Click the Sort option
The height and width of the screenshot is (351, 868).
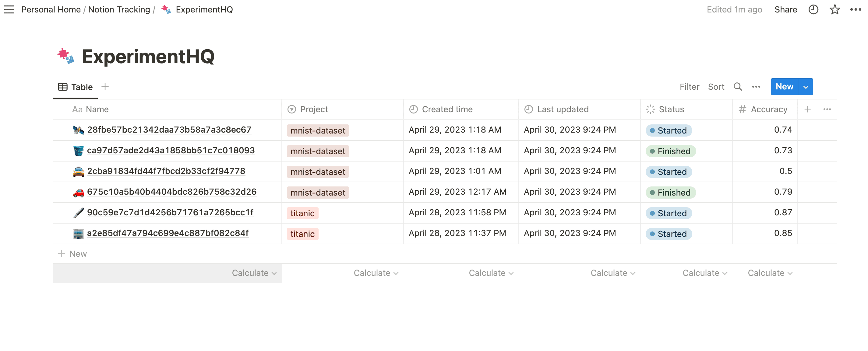716,86
